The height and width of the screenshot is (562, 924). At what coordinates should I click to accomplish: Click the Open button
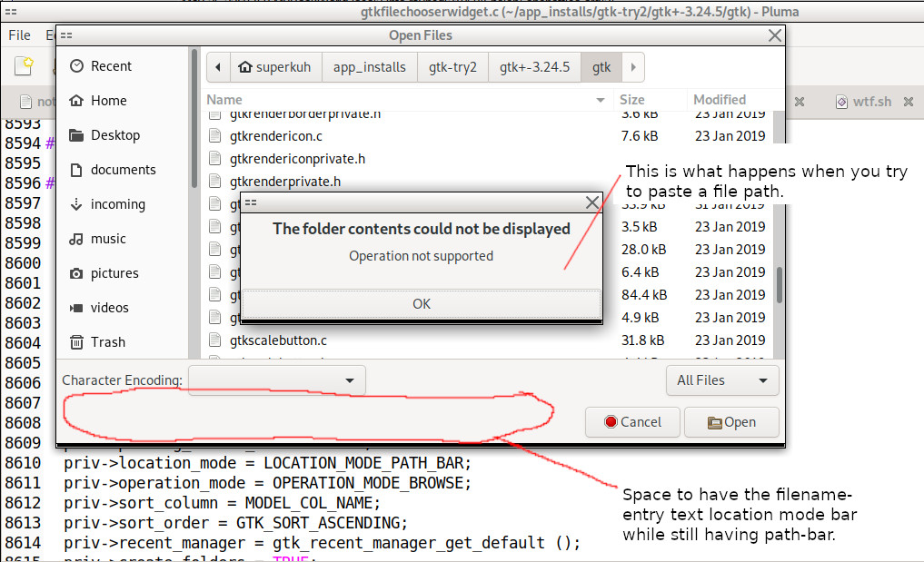731,422
